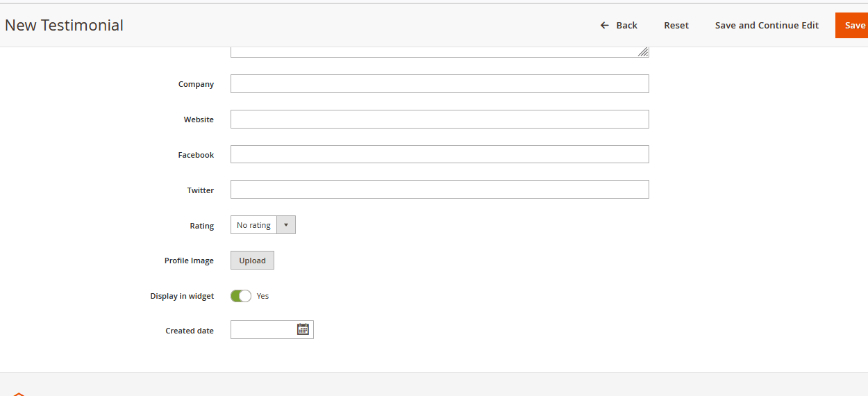Open the Created date calendar picker
The width and height of the screenshot is (868, 396).
pyautogui.click(x=303, y=329)
